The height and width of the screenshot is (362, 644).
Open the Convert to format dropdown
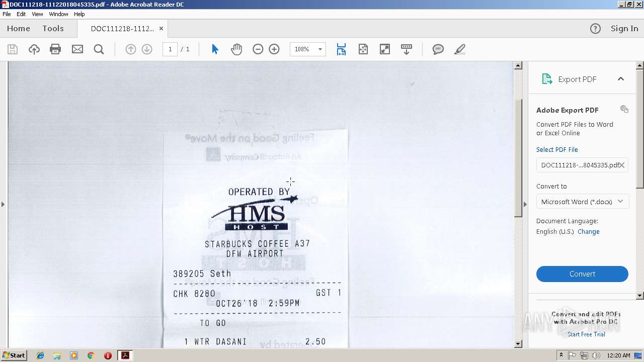(582, 202)
